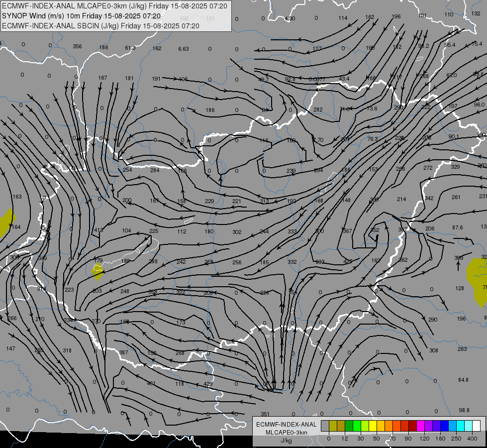This screenshot has width=487, height=448.
Task: Click the gray swatch in the MLCAPE legend
Action: pyautogui.click(x=325, y=426)
